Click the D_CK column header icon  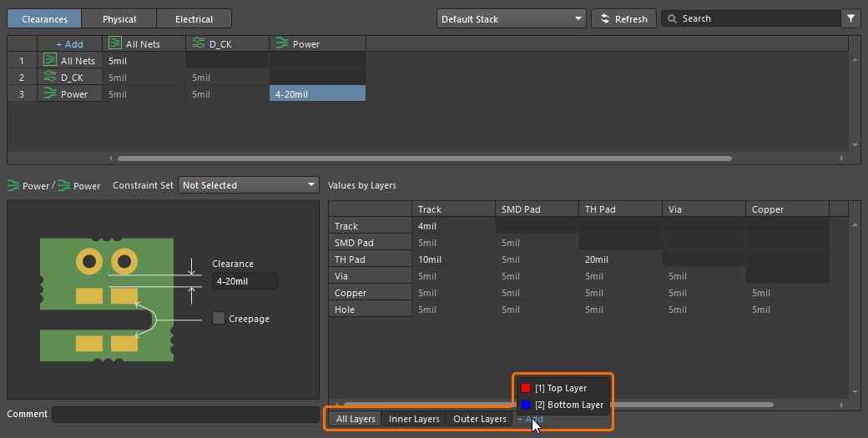tap(199, 43)
